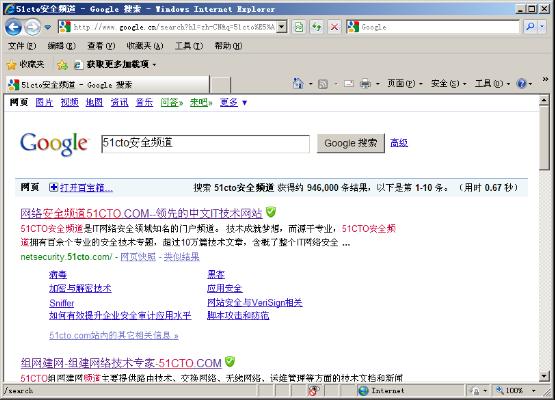Open the 音乐 search category link
Viewport: 555px width, 400px height.
click(144, 103)
